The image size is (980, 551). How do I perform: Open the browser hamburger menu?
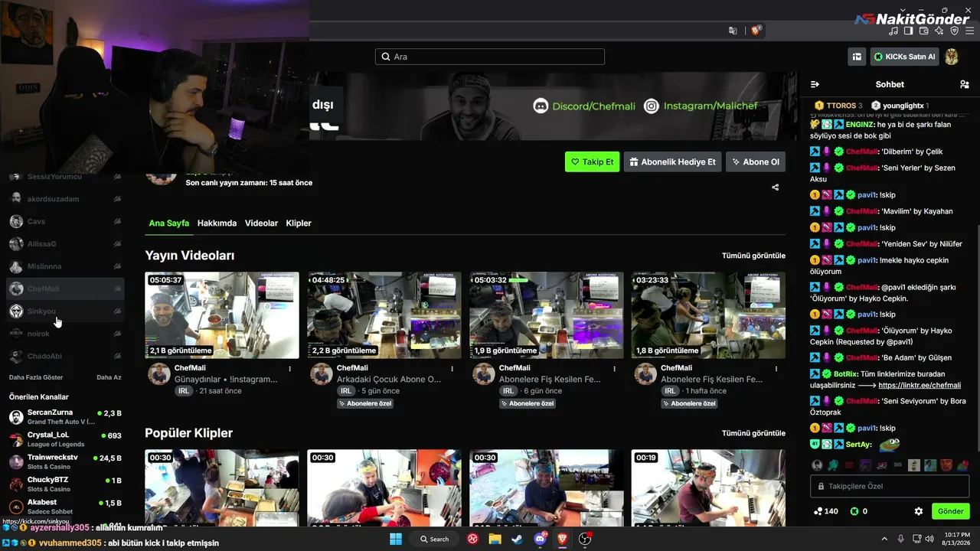(970, 31)
